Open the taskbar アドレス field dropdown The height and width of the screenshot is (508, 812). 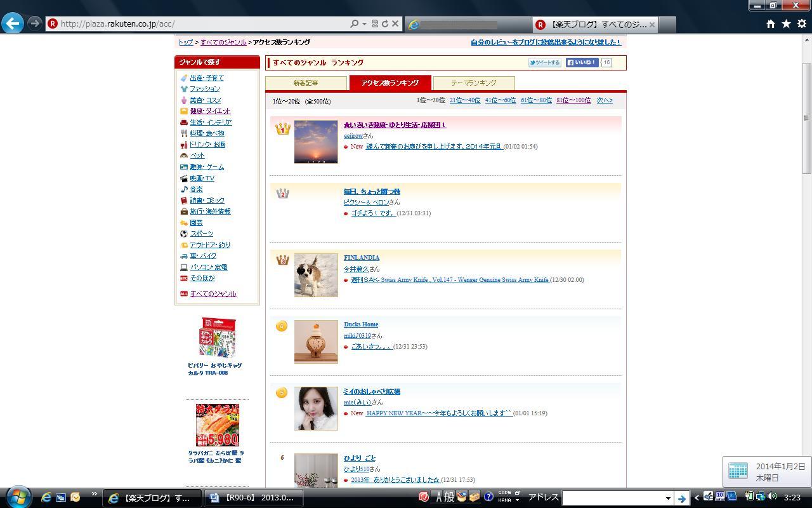coord(667,498)
